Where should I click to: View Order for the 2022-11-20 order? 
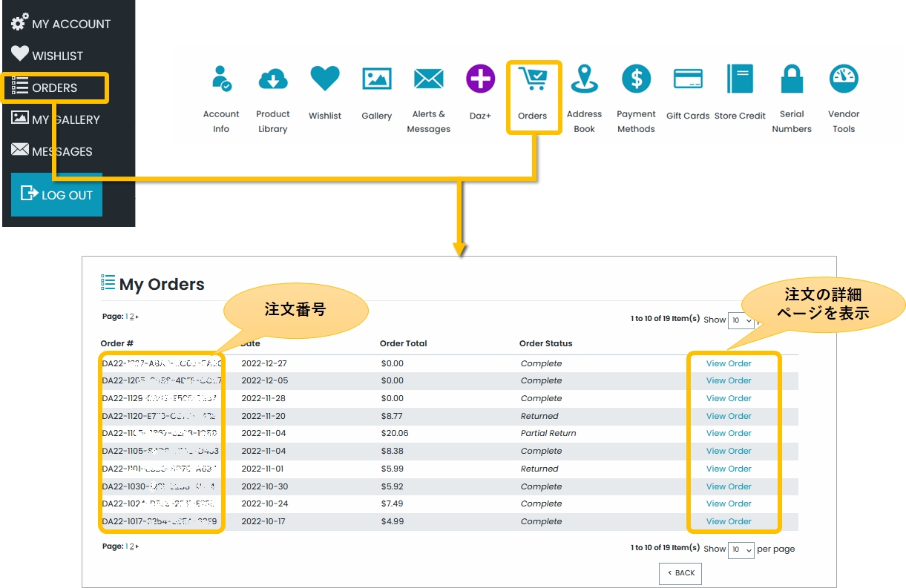pos(729,416)
